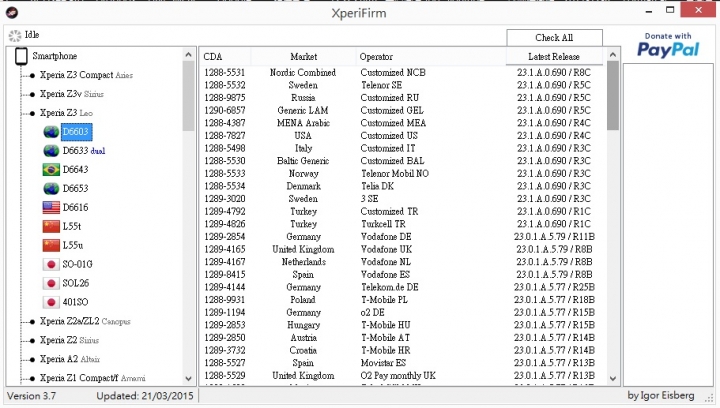Expand the Xperia A2 Altair node
The image size is (720, 408).
32,359
